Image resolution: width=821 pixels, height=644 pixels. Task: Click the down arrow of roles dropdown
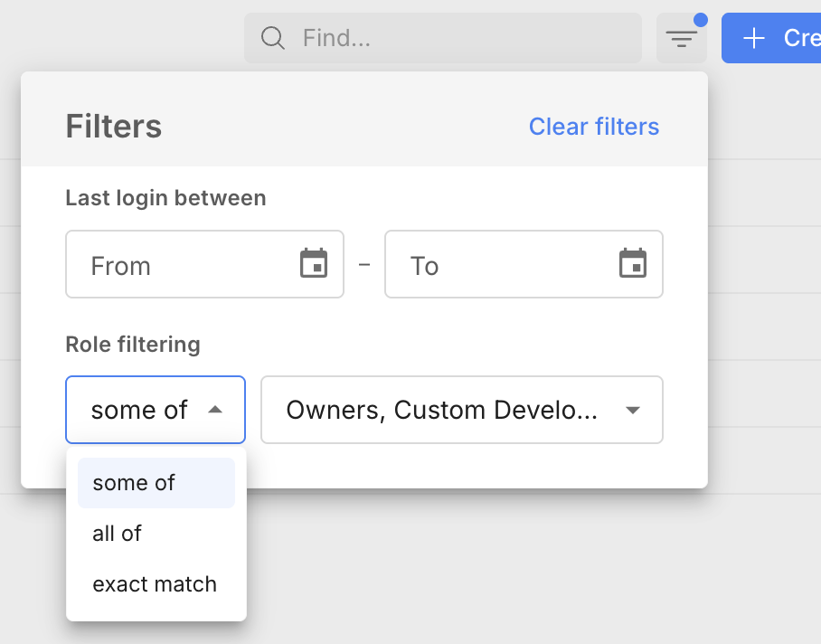coord(633,410)
